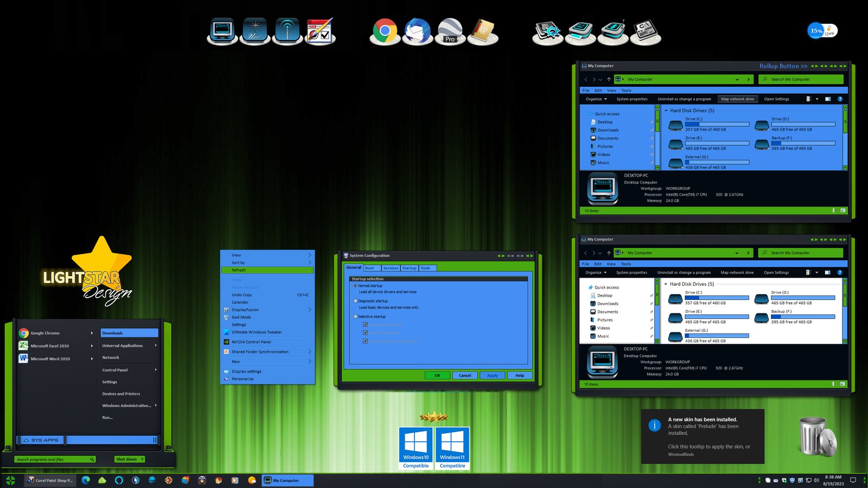868x488 pixels.
Task: Open Startup tab in System Configuration
Action: (410, 268)
